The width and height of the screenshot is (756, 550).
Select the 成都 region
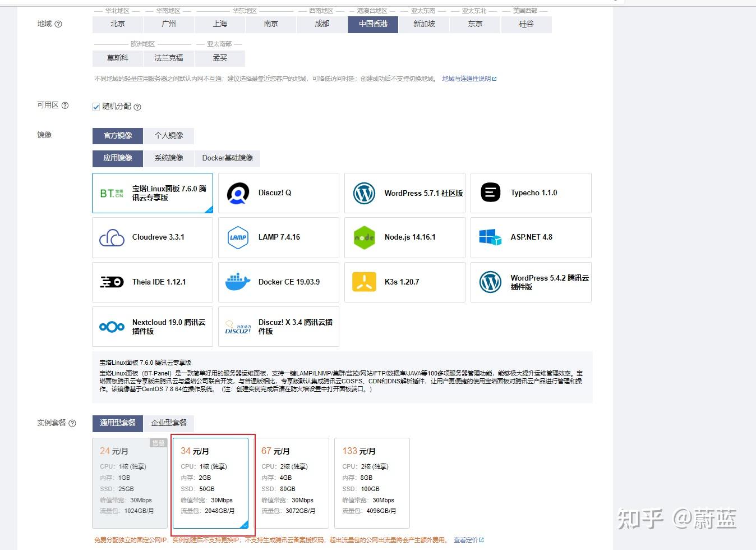pos(322,24)
